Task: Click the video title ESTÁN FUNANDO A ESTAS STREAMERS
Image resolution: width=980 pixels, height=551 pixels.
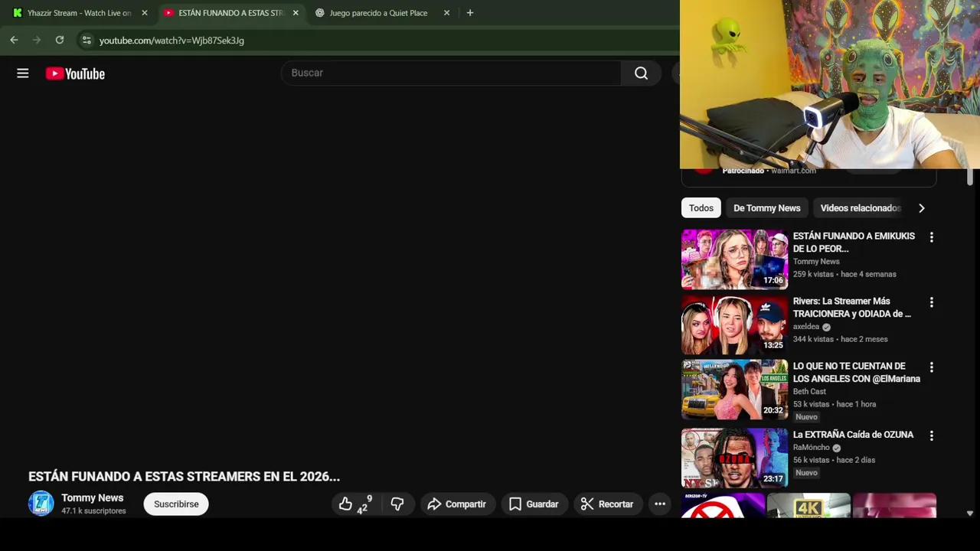Action: click(x=184, y=477)
